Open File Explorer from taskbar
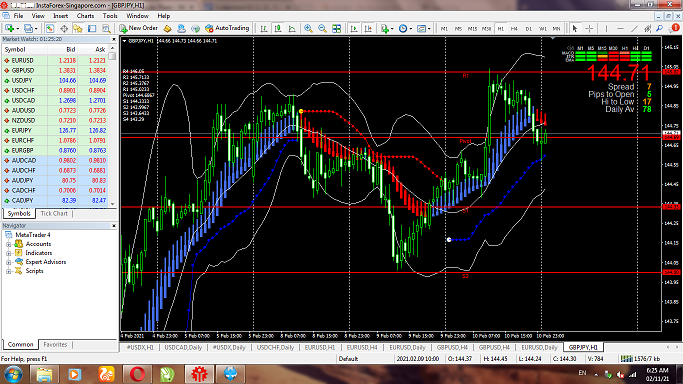This screenshot has height=384, width=683. pos(44,374)
